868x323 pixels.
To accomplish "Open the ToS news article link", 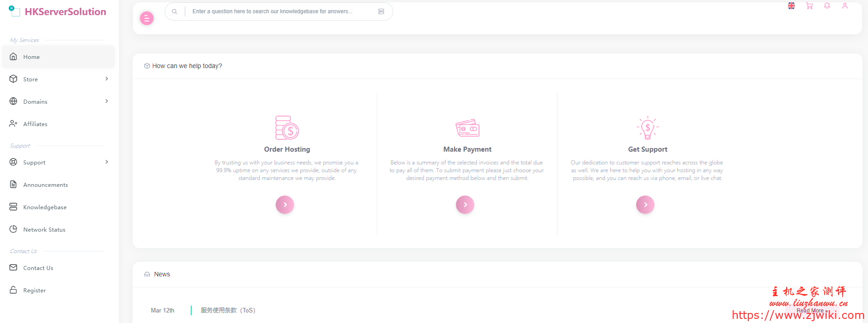I will tap(228, 310).
